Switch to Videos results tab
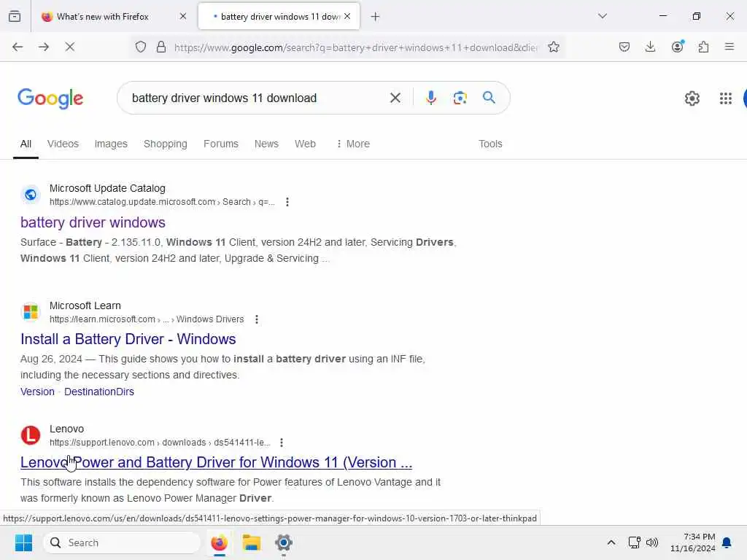 coord(63,144)
